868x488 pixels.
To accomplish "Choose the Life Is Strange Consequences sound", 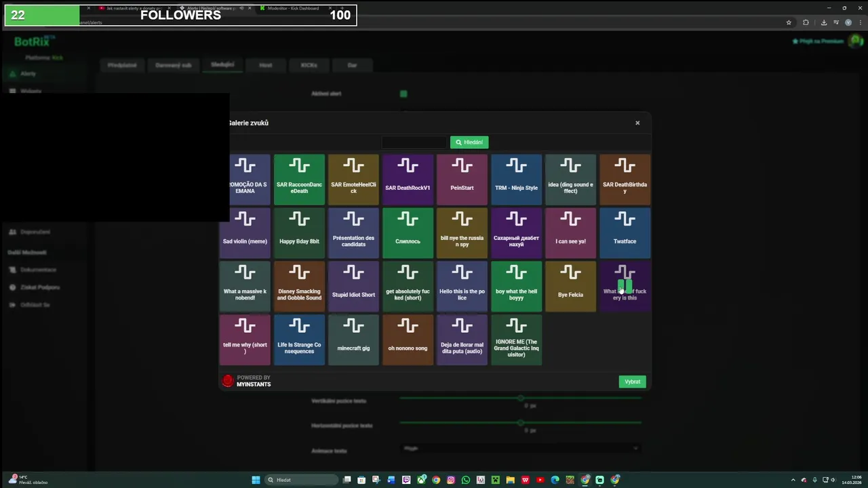I will point(299,340).
